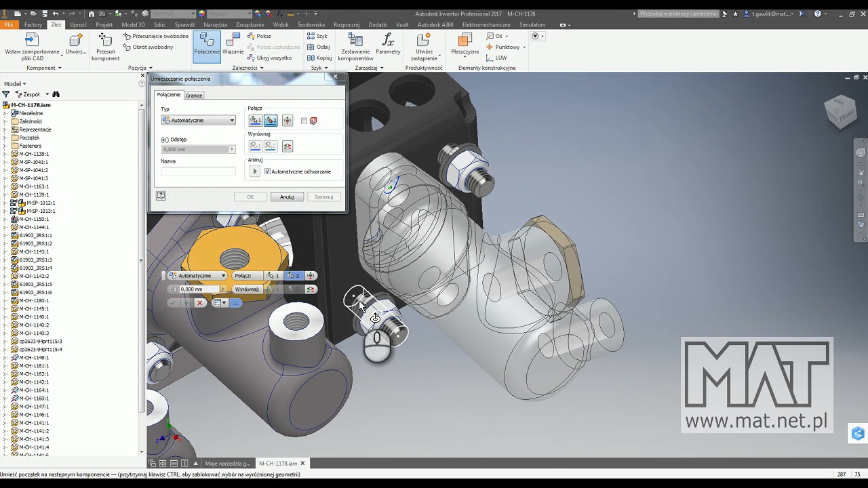The image size is (868, 488).
Task: Select the Fasteners folder in tree
Action: [26, 146]
